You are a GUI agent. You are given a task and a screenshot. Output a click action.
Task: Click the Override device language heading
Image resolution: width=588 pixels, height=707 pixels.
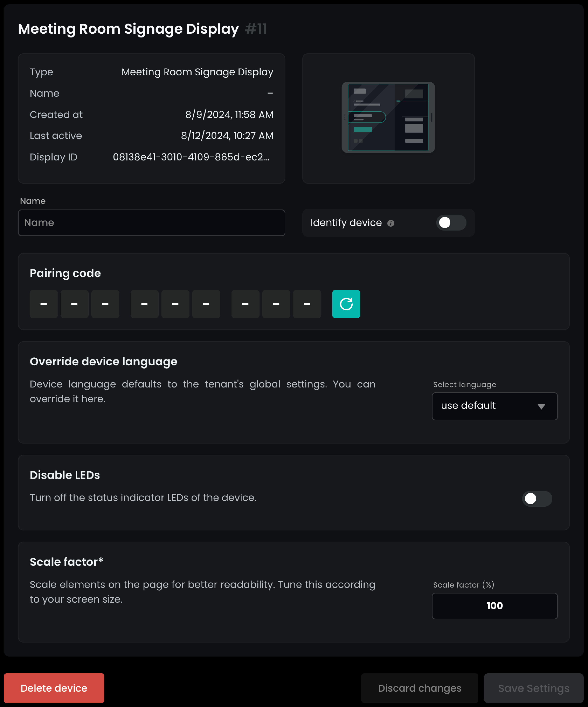coord(103,361)
